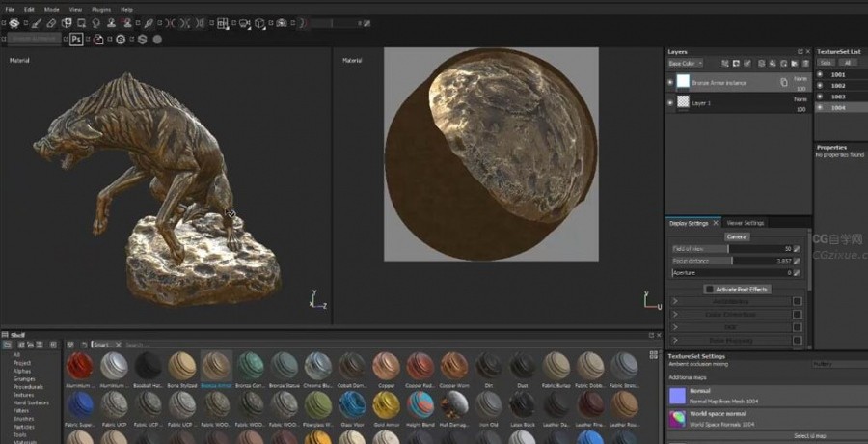Click the 3D cube perspective icon
Screen dimensions: 868x444
(x=259, y=23)
